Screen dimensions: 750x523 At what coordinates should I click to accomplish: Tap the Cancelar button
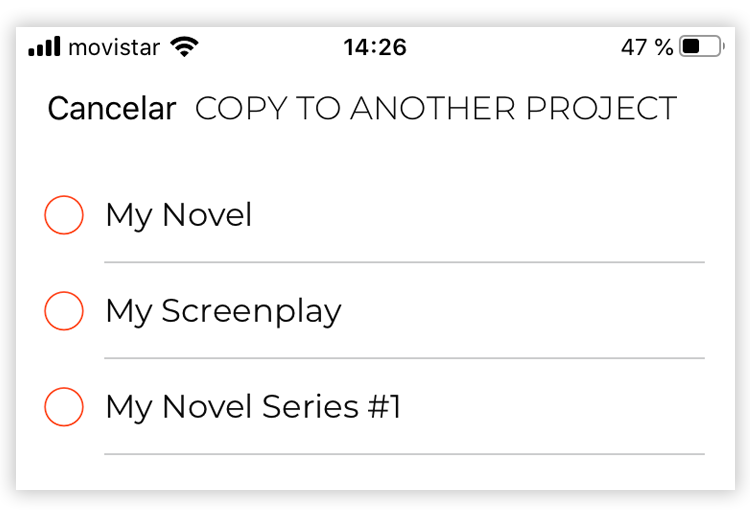point(112,109)
